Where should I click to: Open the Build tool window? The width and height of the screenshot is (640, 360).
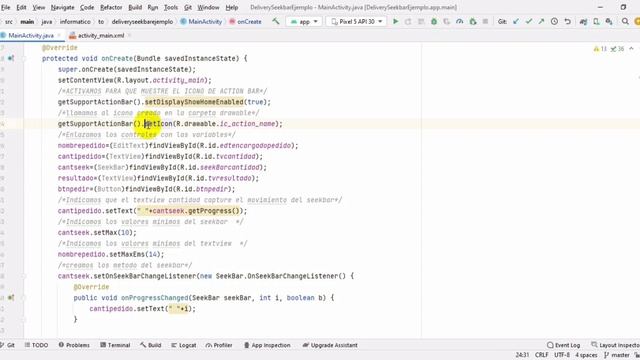point(151,345)
